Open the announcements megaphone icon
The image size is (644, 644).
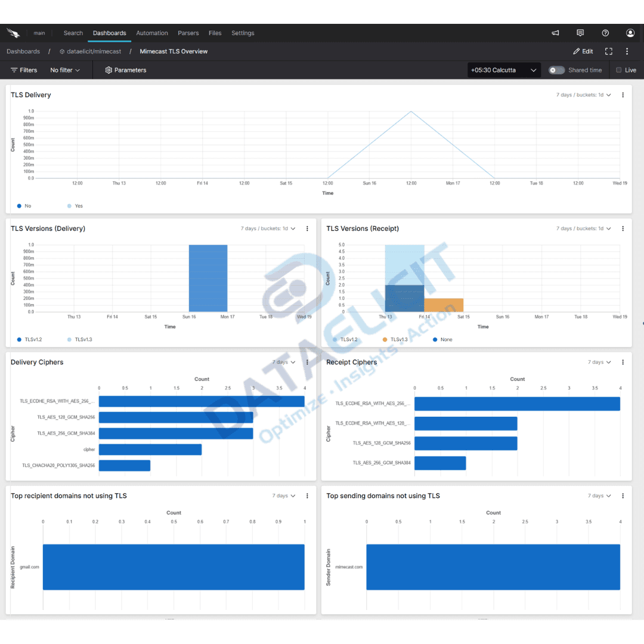(x=555, y=33)
